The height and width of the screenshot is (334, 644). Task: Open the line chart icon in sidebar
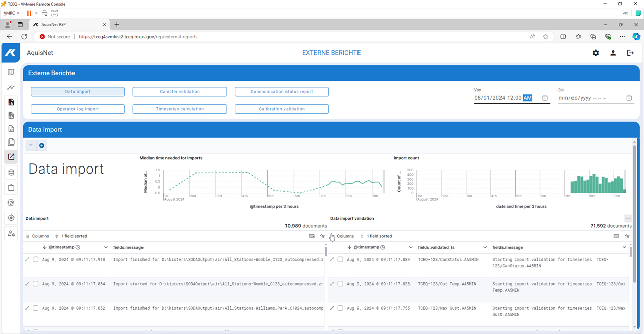coord(11,87)
